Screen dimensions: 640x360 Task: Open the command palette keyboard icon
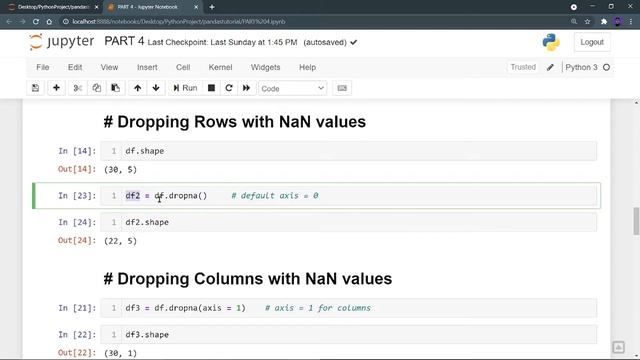[342, 88]
